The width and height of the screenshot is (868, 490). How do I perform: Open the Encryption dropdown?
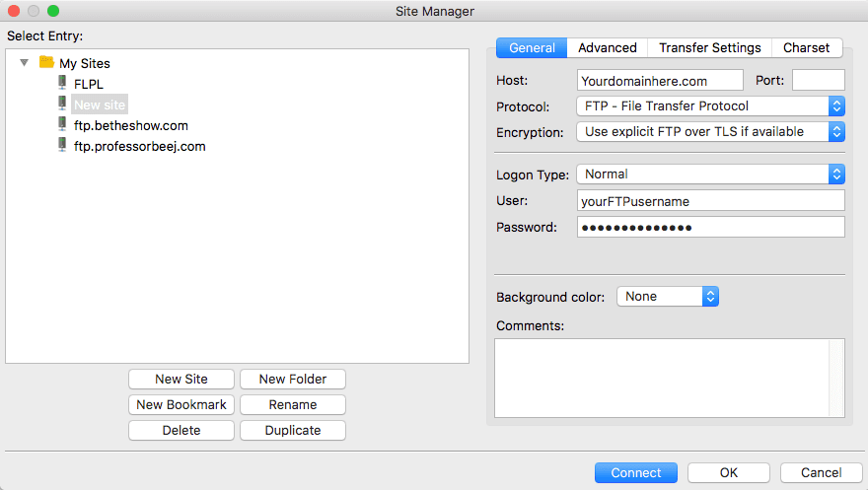710,131
